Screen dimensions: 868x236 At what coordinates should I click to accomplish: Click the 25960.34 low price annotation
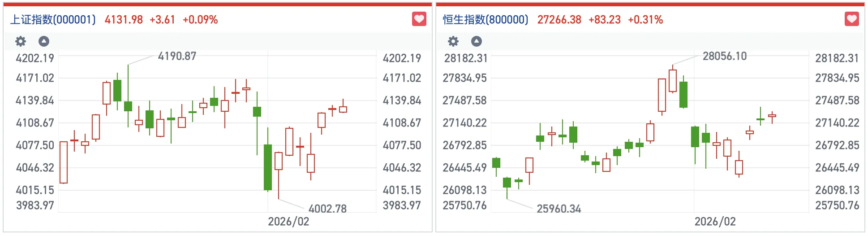click(559, 209)
